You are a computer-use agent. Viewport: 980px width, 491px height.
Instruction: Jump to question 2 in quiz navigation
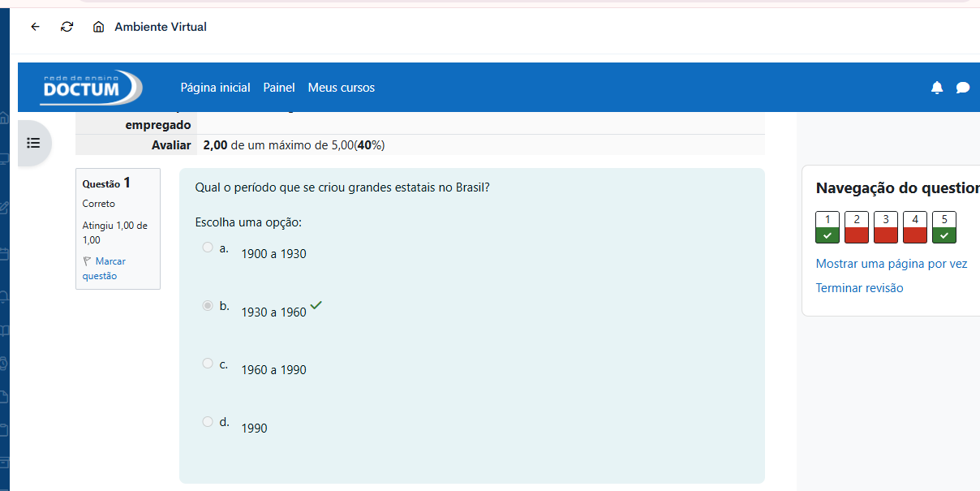(x=857, y=227)
